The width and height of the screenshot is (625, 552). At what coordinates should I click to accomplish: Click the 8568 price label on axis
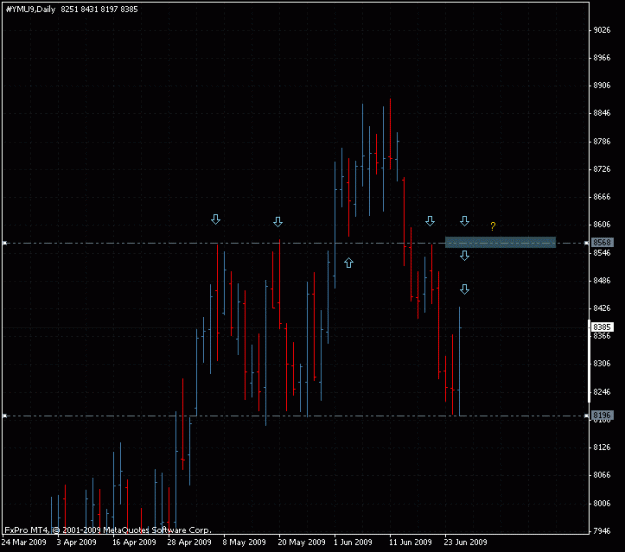[x=602, y=242]
